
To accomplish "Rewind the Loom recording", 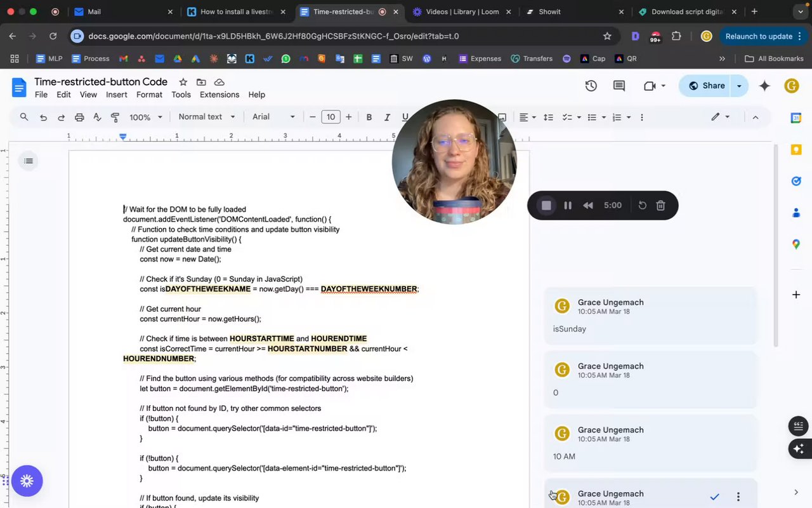I will (x=588, y=205).
